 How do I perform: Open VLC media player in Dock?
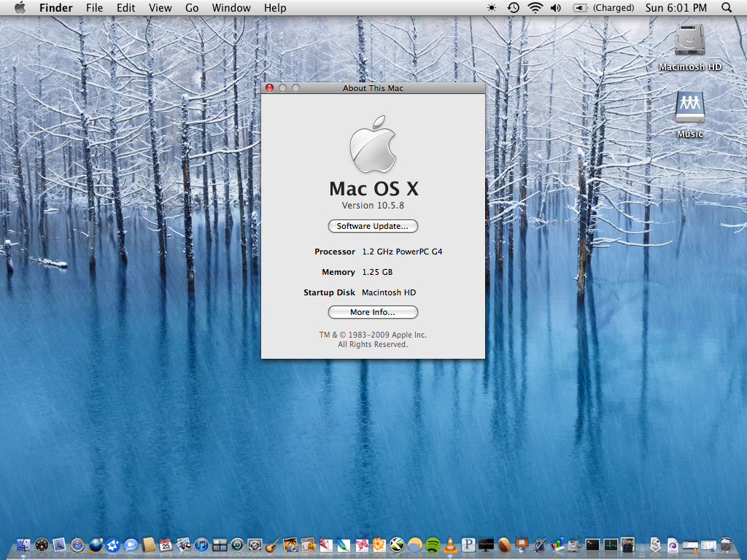451,545
